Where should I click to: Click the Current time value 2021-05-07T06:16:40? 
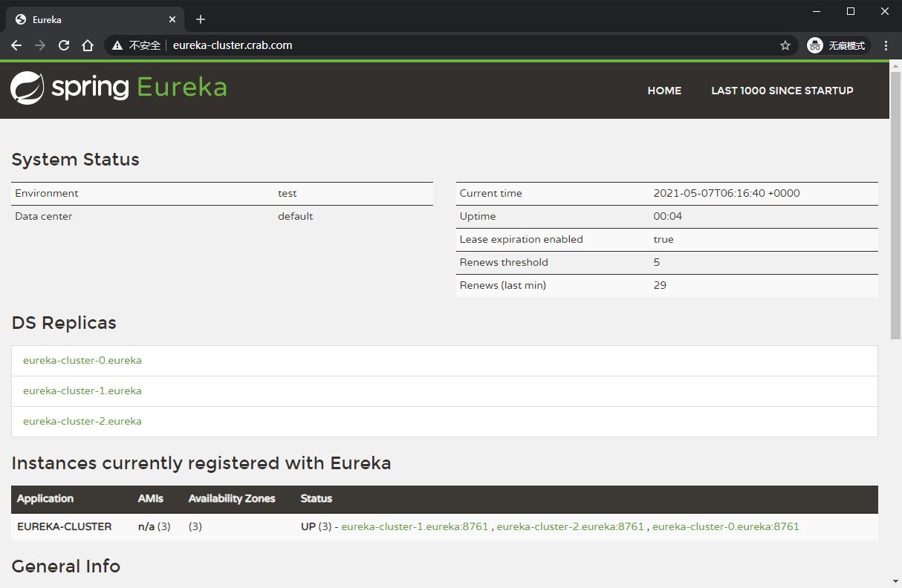727,193
